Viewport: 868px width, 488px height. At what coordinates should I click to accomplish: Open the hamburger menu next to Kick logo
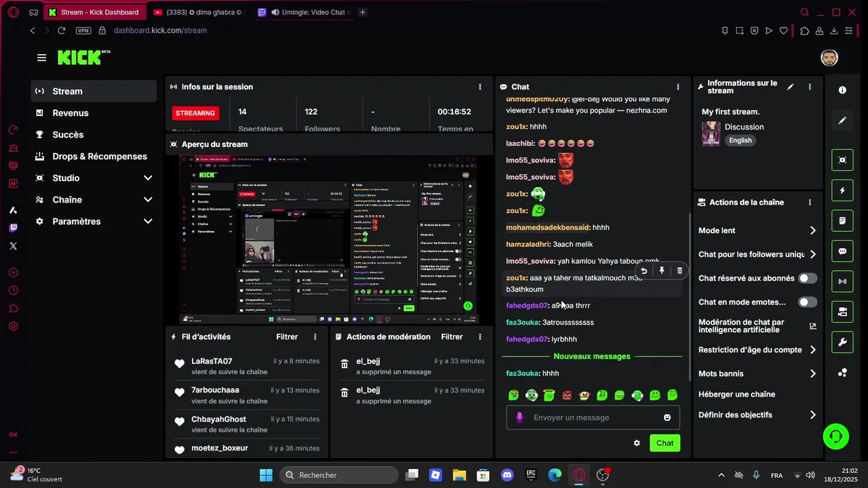(42, 58)
